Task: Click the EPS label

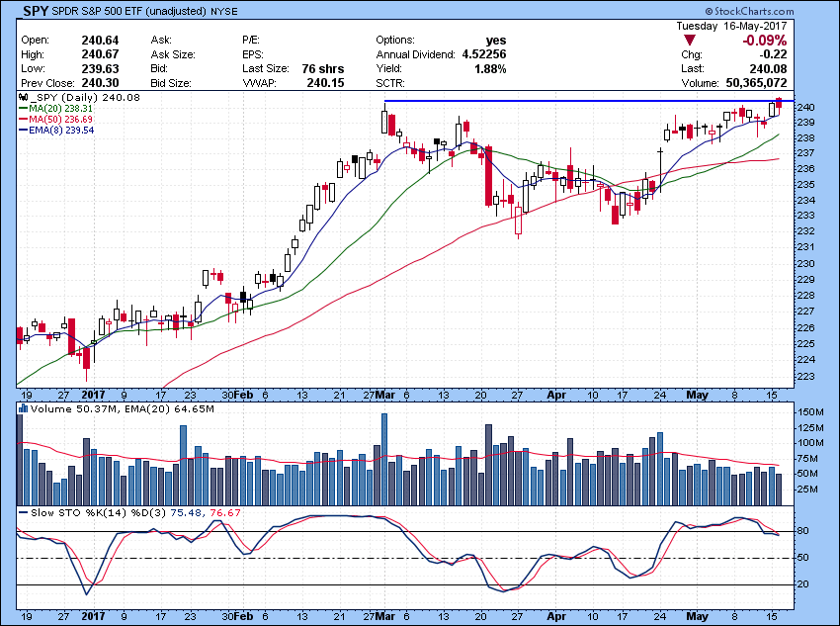Action: 252,54
